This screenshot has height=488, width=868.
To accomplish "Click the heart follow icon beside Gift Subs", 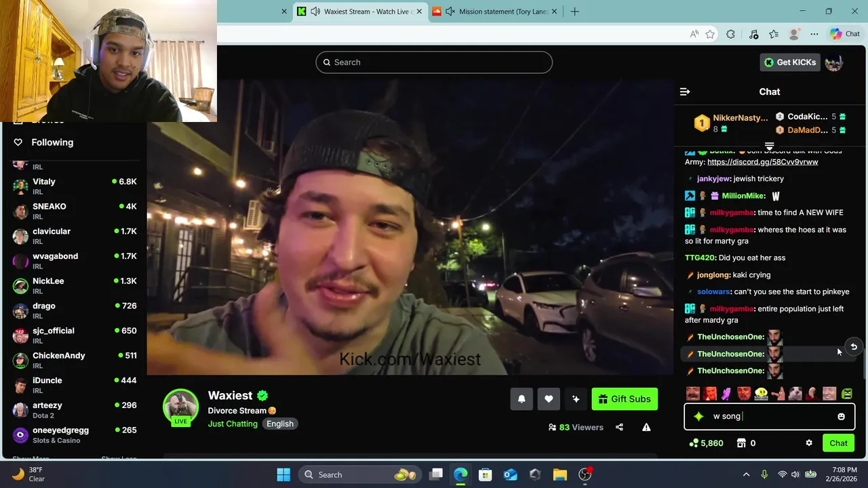I will (x=549, y=399).
